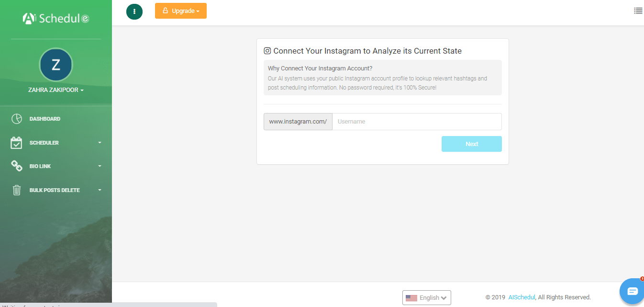
Task: Expand the Scheduler submenu arrow
Action: 100,143
